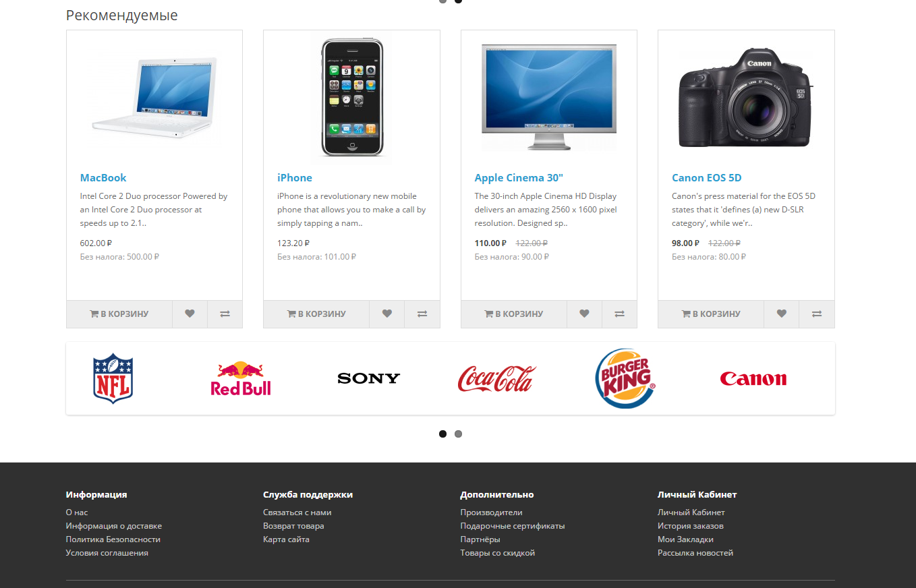Select the first brand carousel pagination dot
Screen dimensions: 916x588
pos(442,434)
